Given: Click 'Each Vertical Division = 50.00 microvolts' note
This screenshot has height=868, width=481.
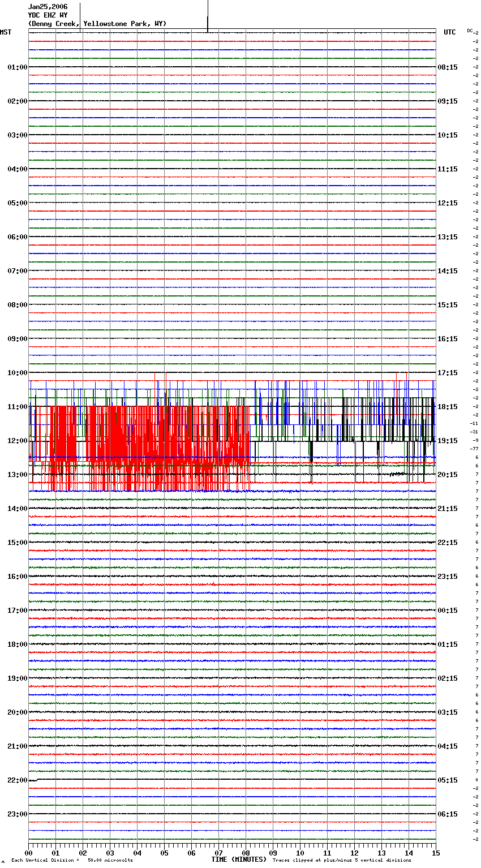Looking at the screenshot, I should 72,860.
